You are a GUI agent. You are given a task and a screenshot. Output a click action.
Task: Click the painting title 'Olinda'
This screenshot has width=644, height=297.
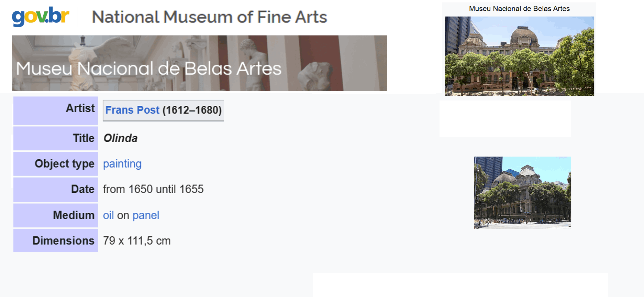pyautogui.click(x=120, y=138)
